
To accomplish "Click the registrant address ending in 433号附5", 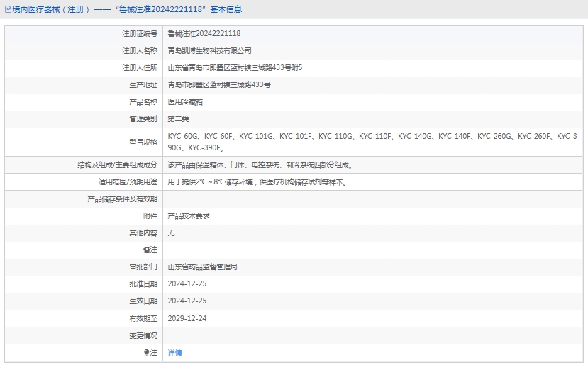I will click(235, 68).
